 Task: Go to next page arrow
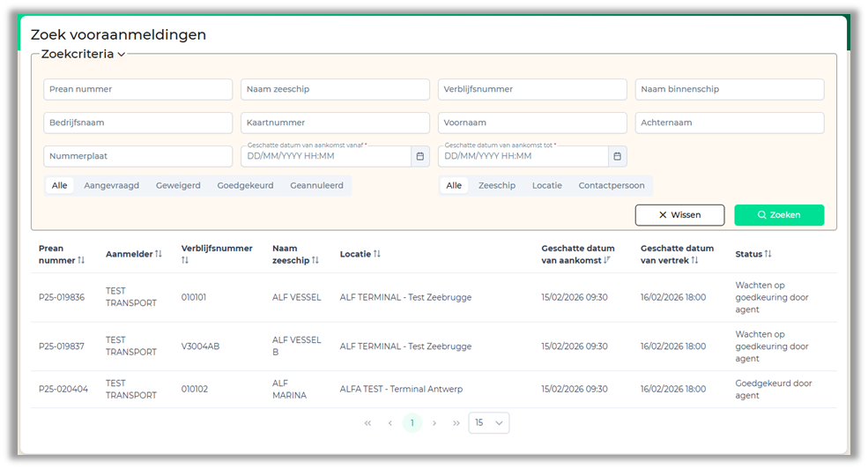coord(434,423)
